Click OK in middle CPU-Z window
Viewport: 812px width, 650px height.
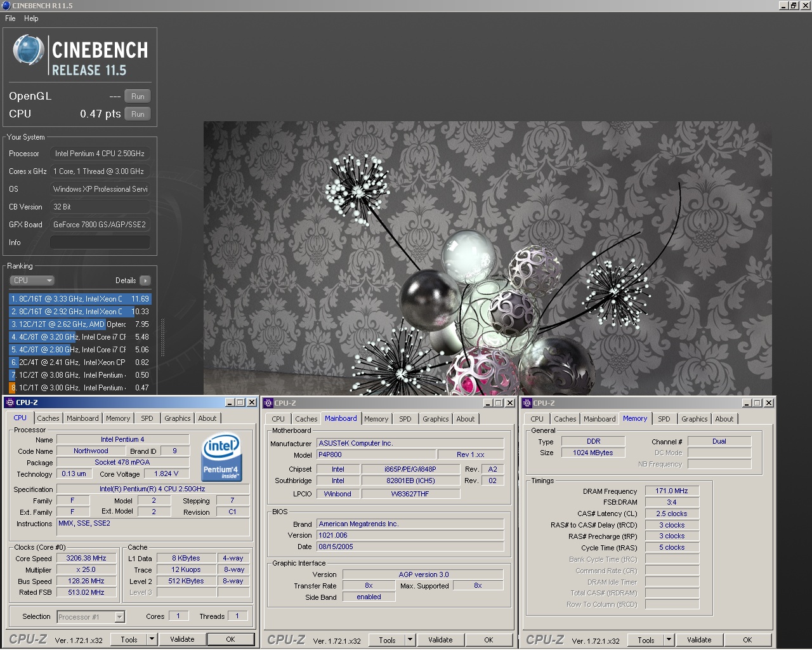[488, 640]
